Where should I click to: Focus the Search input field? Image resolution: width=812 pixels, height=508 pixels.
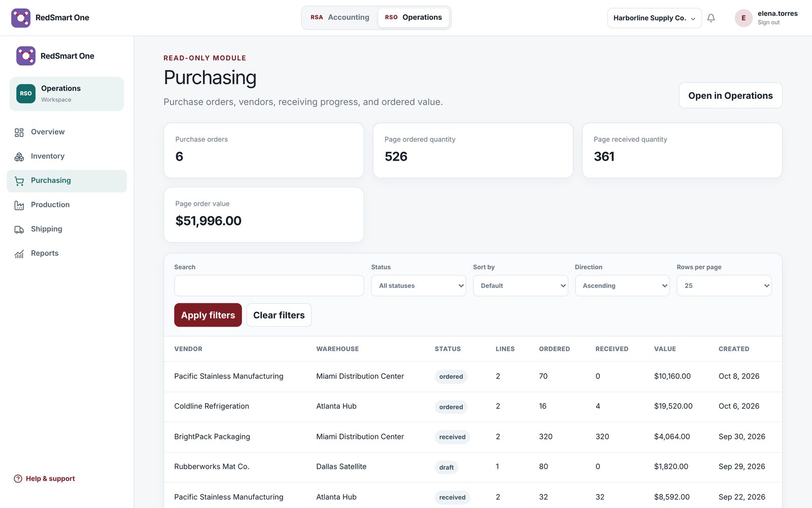[269, 285]
